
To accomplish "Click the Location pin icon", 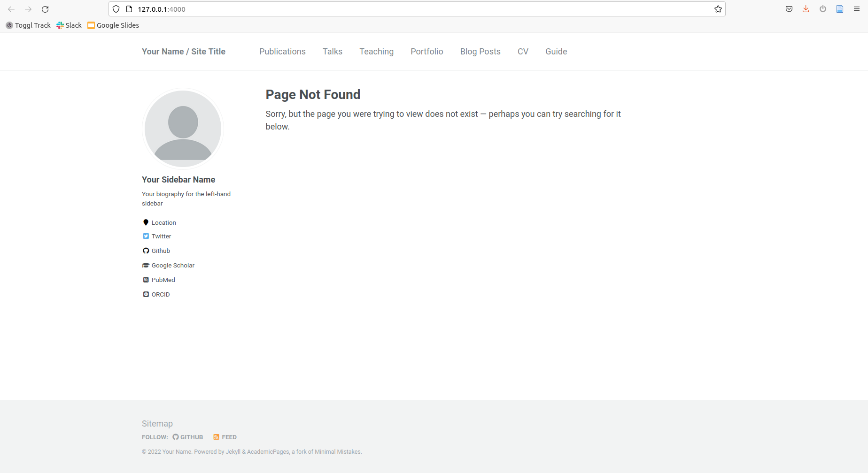I will click(146, 222).
